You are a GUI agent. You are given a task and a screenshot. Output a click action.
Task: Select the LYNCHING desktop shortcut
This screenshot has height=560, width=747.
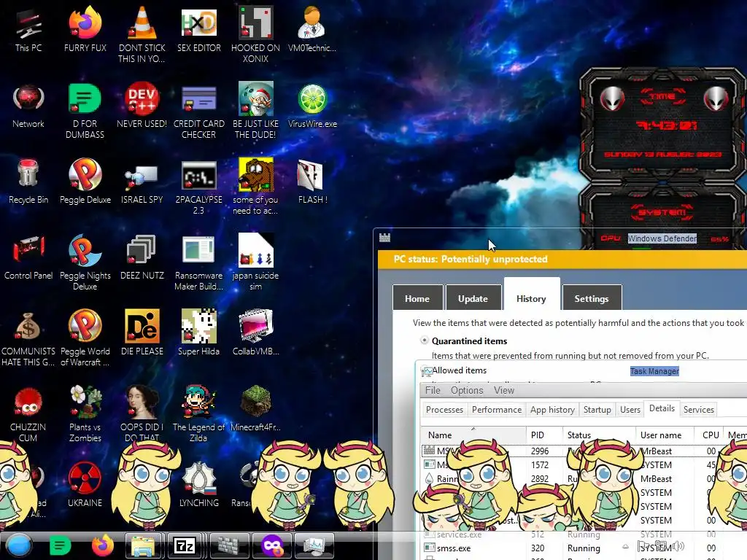pyautogui.click(x=198, y=485)
